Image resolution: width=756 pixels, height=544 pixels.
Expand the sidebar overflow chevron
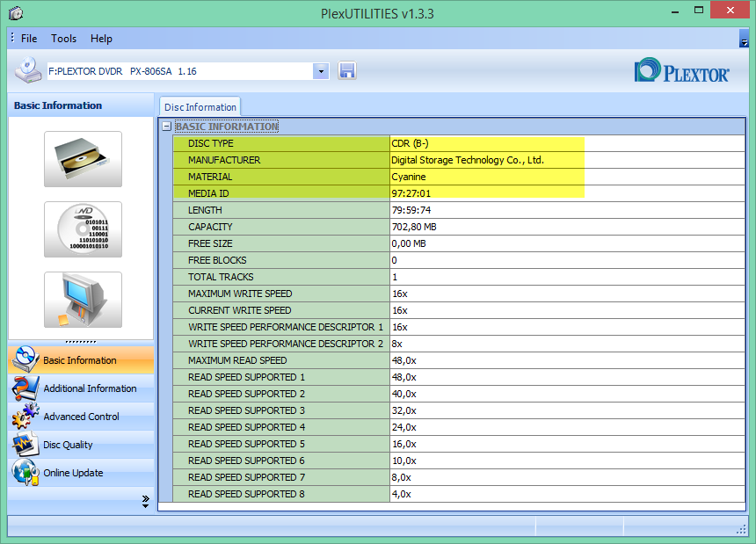[x=145, y=501]
